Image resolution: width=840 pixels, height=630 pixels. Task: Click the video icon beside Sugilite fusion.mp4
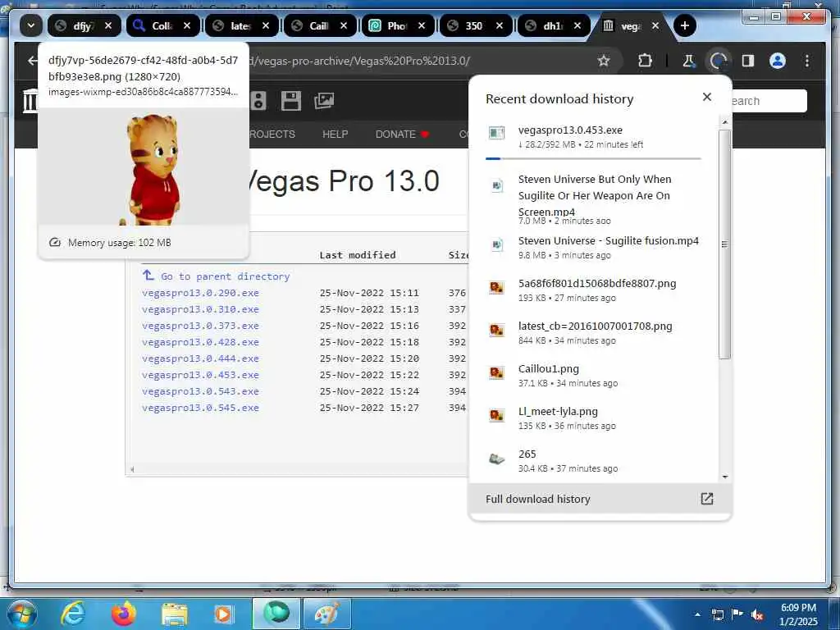[x=496, y=244]
